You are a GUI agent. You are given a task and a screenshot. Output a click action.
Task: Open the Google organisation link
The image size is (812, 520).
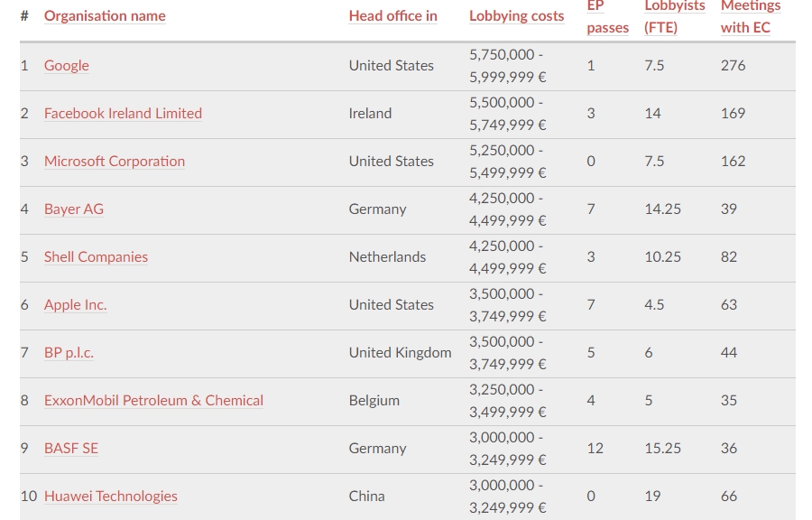(x=67, y=66)
